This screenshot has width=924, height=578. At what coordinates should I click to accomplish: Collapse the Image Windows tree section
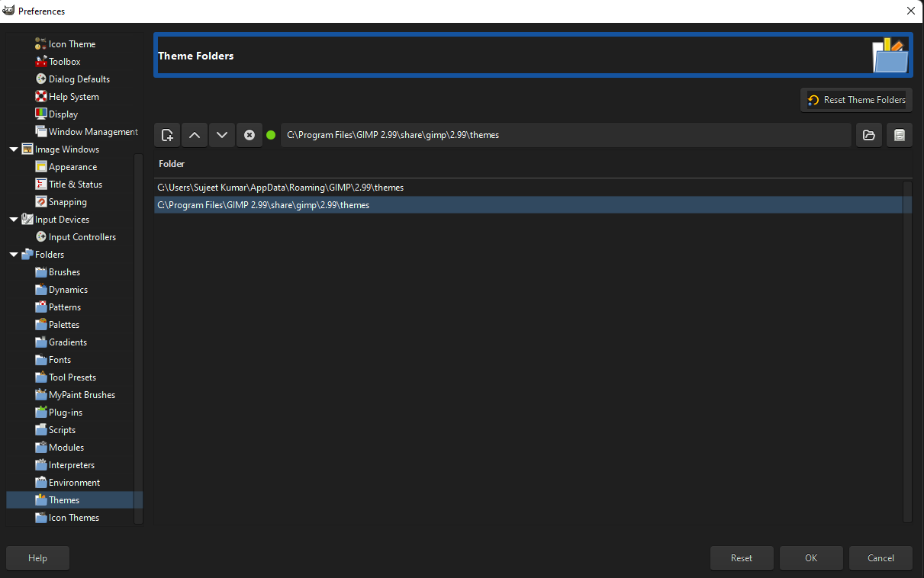click(x=14, y=149)
